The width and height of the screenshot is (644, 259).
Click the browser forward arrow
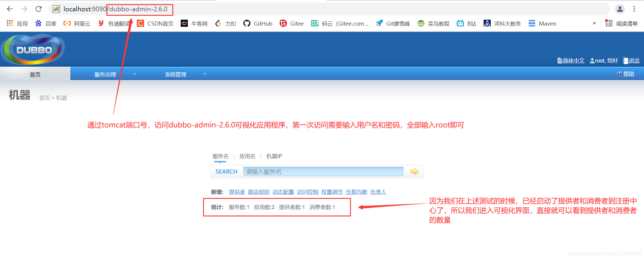pyautogui.click(x=24, y=9)
